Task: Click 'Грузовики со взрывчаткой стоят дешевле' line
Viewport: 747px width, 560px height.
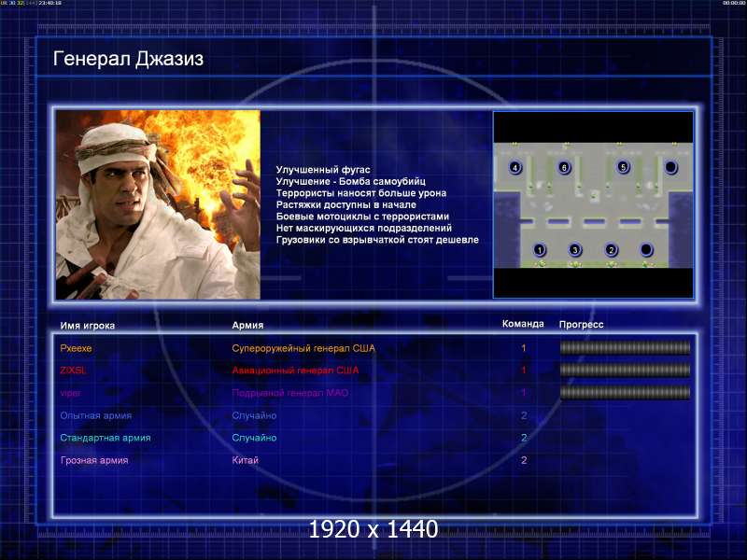Action: pyautogui.click(x=377, y=240)
